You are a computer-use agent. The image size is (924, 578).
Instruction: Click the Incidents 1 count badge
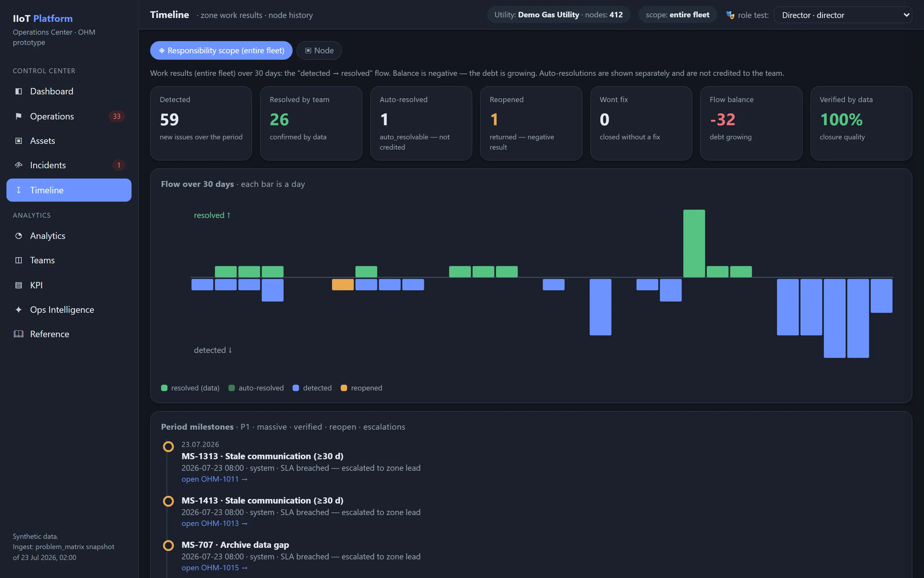(x=119, y=165)
